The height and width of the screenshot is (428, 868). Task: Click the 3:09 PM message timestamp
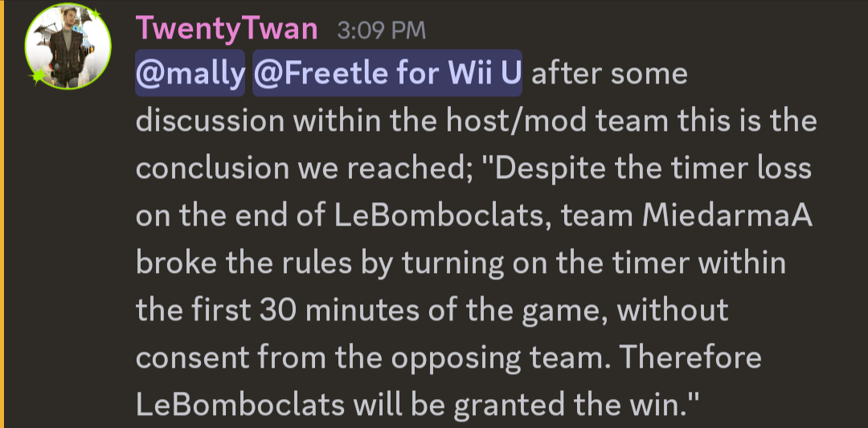coord(382,31)
